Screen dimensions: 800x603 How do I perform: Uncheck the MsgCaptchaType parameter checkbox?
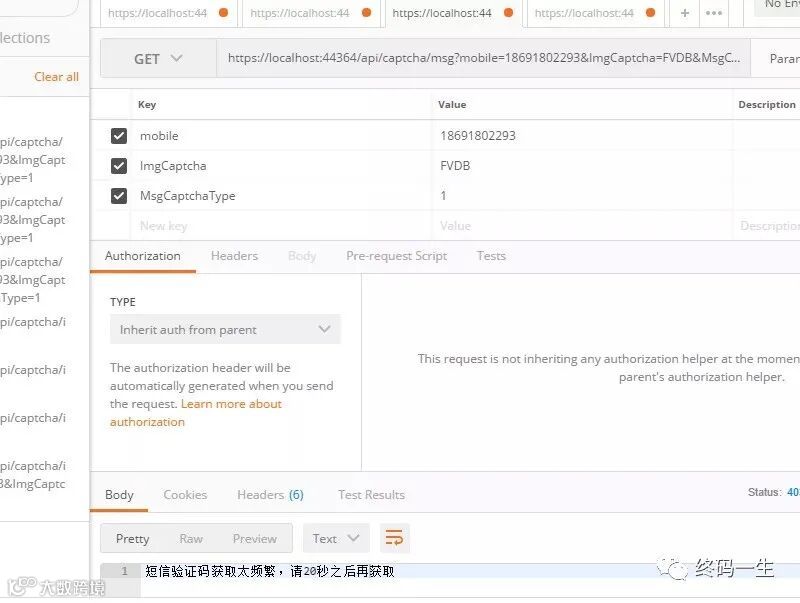click(119, 196)
